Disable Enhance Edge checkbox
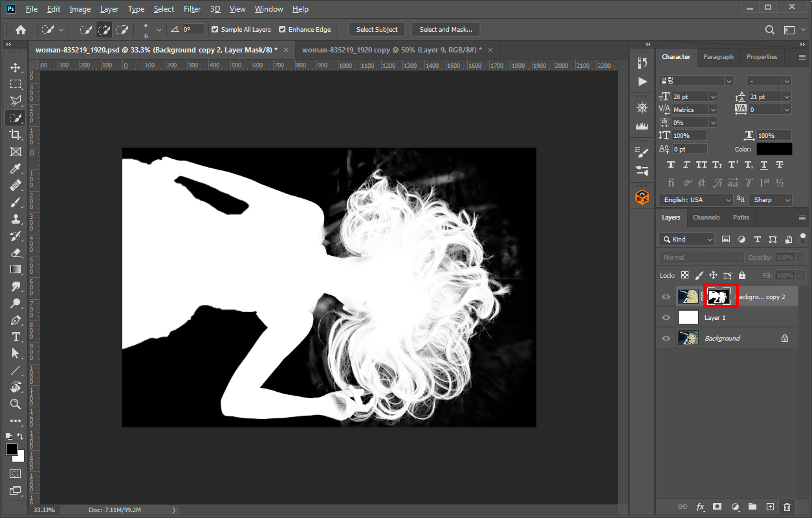 coord(282,30)
